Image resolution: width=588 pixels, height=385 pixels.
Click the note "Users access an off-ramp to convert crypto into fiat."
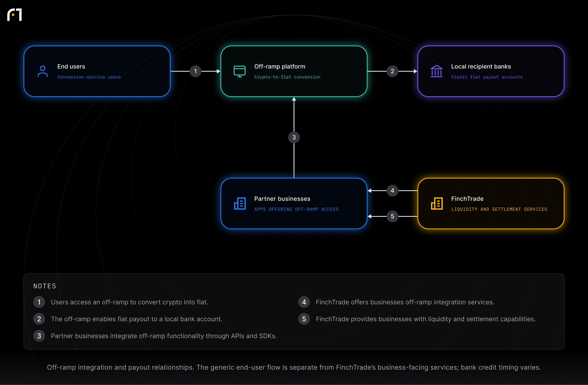point(130,302)
